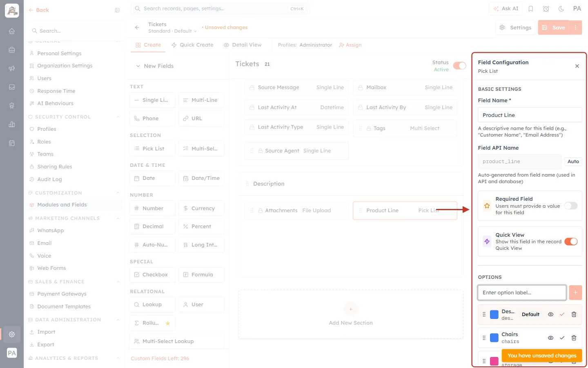The height and width of the screenshot is (368, 588).
Task: Open the inbox tray icon in the left rail
Action: pyautogui.click(x=12, y=87)
